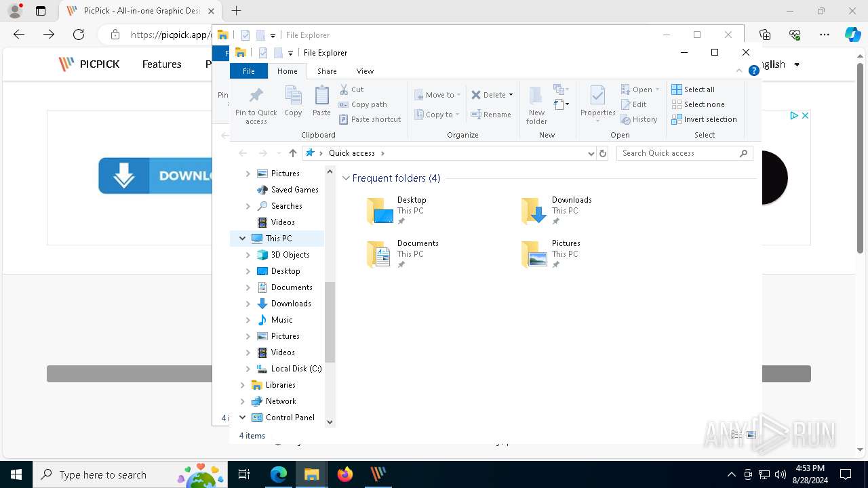Viewport: 868px width, 488px height.
Task: Open PicPick app from the taskbar
Action: (x=378, y=474)
